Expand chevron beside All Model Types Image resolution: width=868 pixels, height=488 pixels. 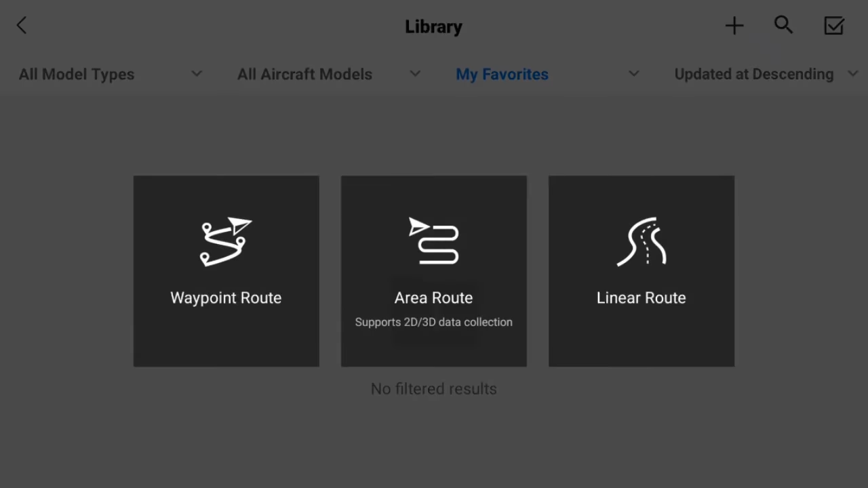[197, 74]
